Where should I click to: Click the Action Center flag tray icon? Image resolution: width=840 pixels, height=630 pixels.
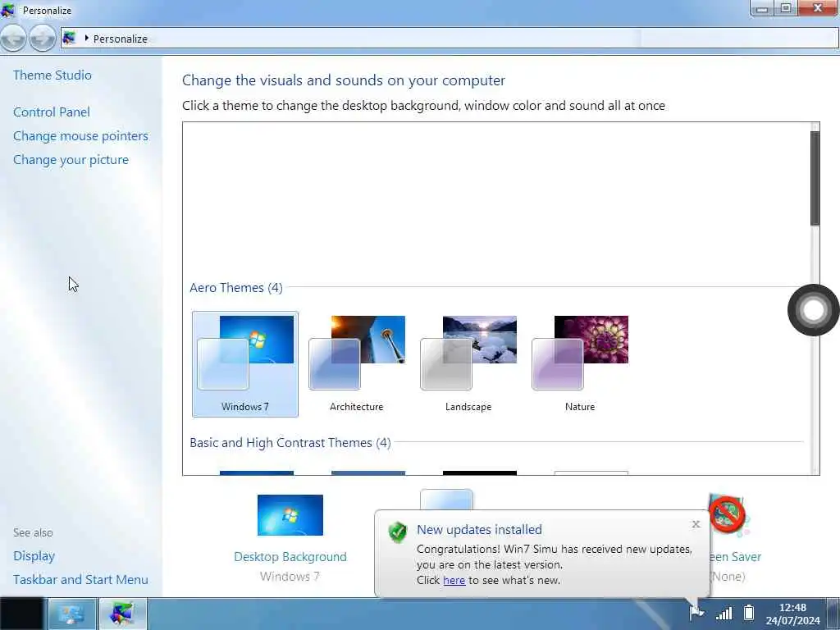696,612
